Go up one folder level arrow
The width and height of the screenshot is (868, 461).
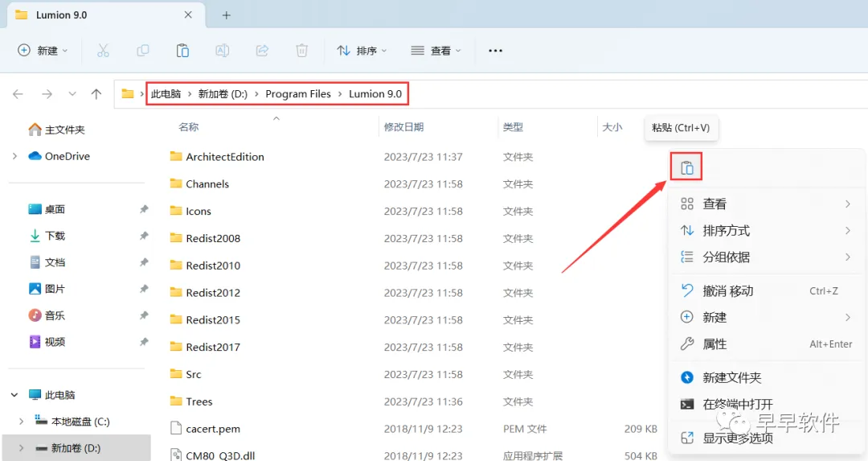[x=96, y=94]
